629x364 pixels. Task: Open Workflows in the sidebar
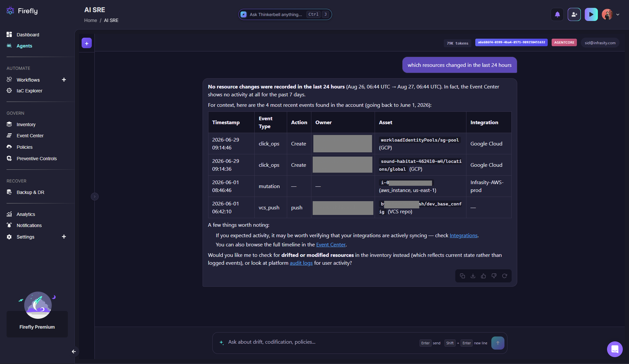point(28,80)
